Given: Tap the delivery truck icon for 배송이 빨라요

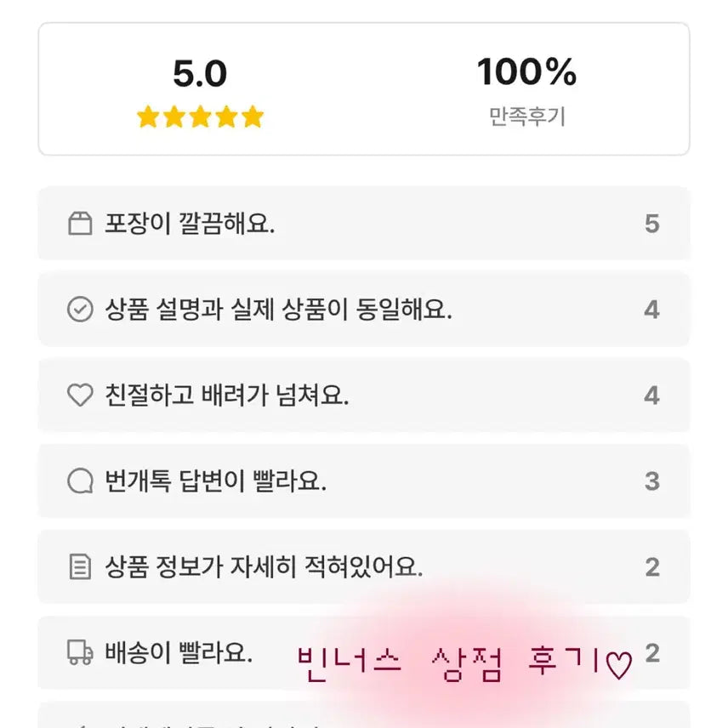Looking at the screenshot, I should pyautogui.click(x=80, y=653).
